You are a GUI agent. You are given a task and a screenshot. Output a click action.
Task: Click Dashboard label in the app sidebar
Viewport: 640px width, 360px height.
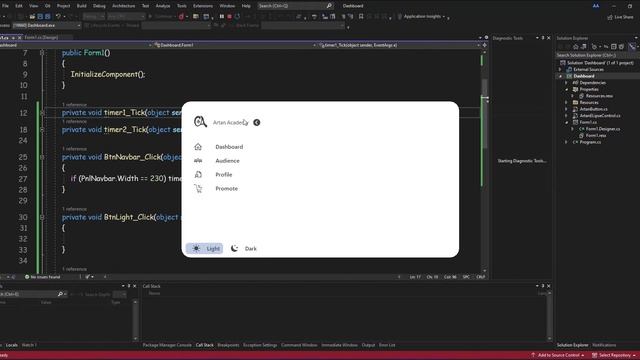[x=229, y=147]
